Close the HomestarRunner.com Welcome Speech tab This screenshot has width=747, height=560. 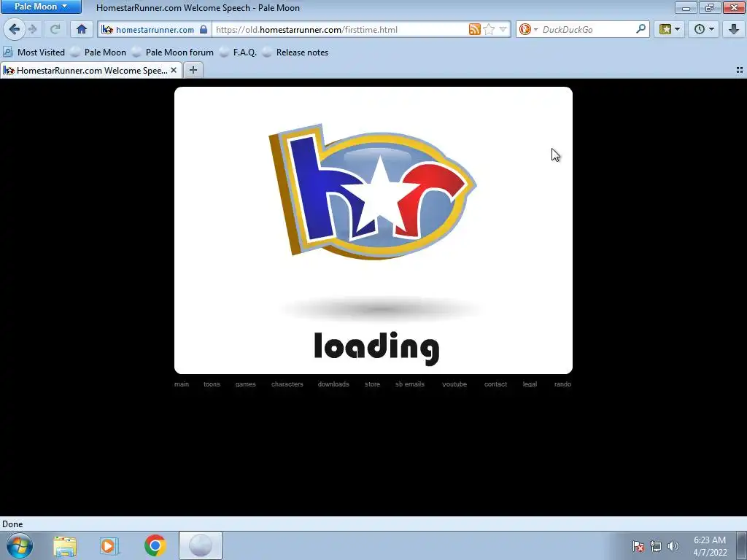tap(174, 71)
